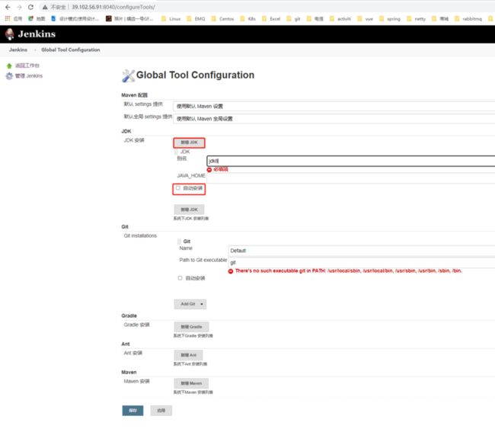The width and height of the screenshot is (495, 448).
Task: Click the Jenkins header title link
Action: coord(37,34)
